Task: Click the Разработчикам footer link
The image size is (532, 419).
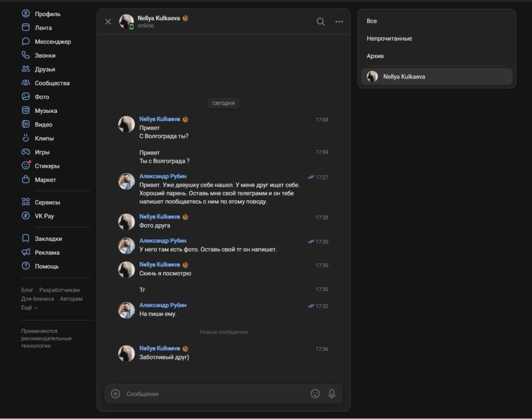Action: point(59,290)
